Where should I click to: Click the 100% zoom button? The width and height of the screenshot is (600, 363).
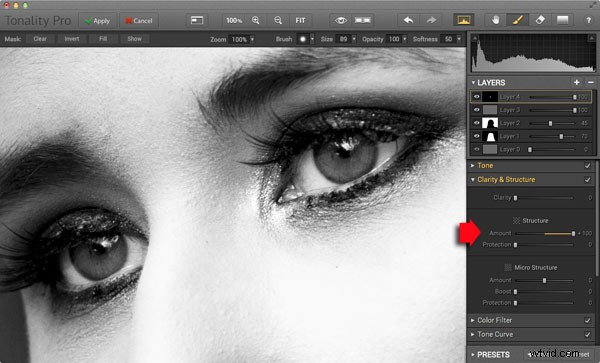pos(234,20)
